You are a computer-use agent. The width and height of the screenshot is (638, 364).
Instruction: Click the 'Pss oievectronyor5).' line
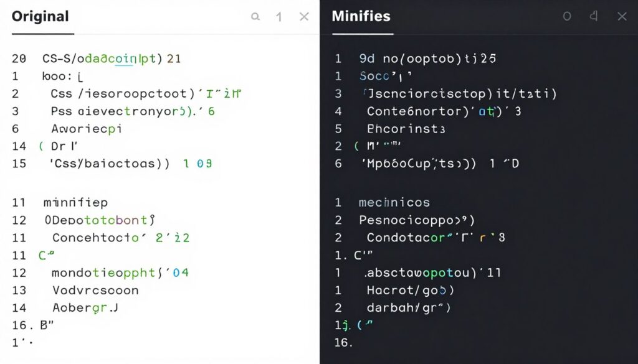coord(133,111)
